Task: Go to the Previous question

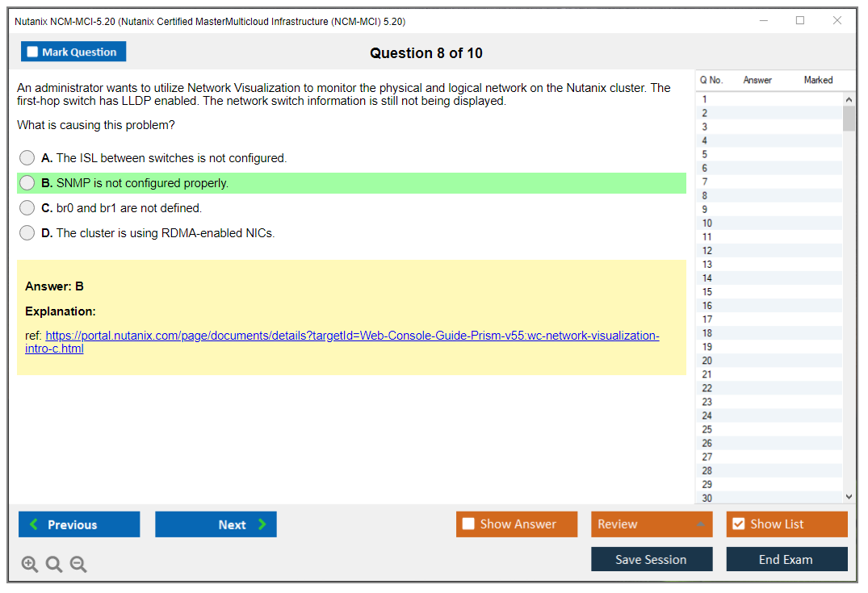Action: tap(79, 524)
